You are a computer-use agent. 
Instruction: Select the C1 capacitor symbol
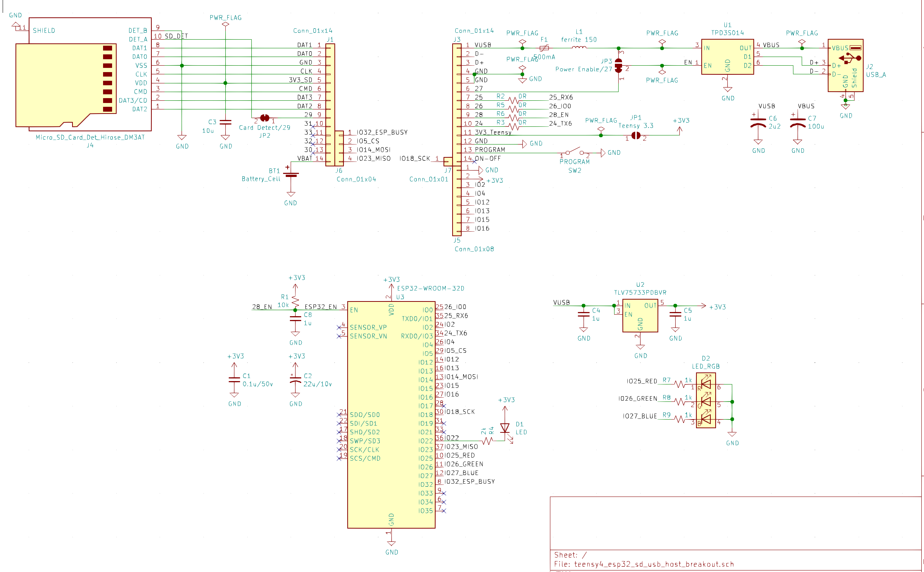pos(234,380)
